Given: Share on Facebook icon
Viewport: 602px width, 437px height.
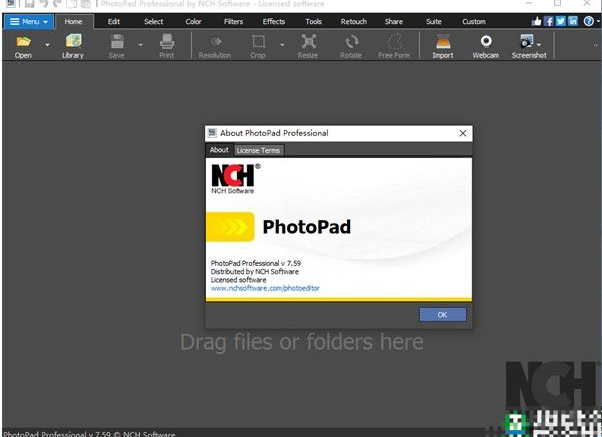Looking at the screenshot, I should click(549, 22).
